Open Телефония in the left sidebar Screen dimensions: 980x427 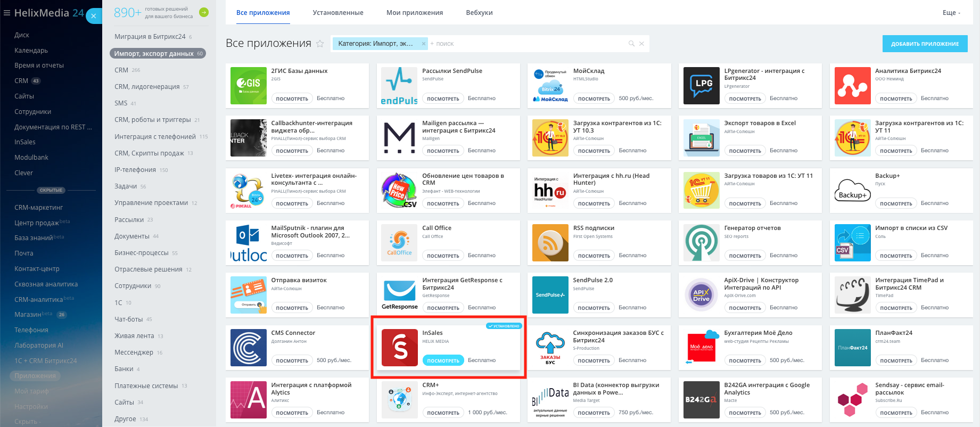[x=31, y=330]
